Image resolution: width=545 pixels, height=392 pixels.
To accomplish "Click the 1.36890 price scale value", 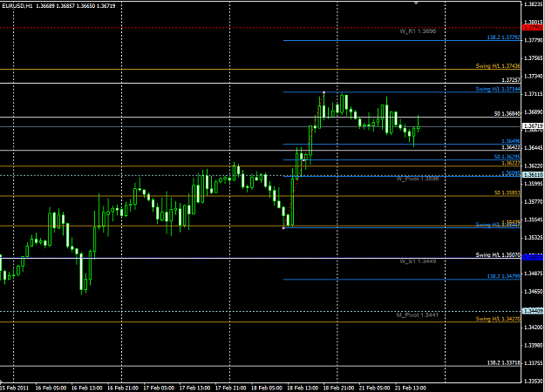I will point(533,112).
